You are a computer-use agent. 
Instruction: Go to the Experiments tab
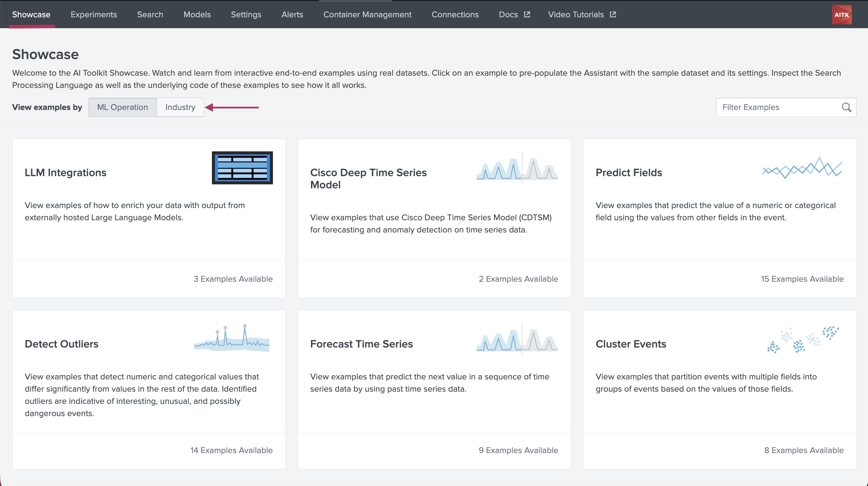coord(94,15)
